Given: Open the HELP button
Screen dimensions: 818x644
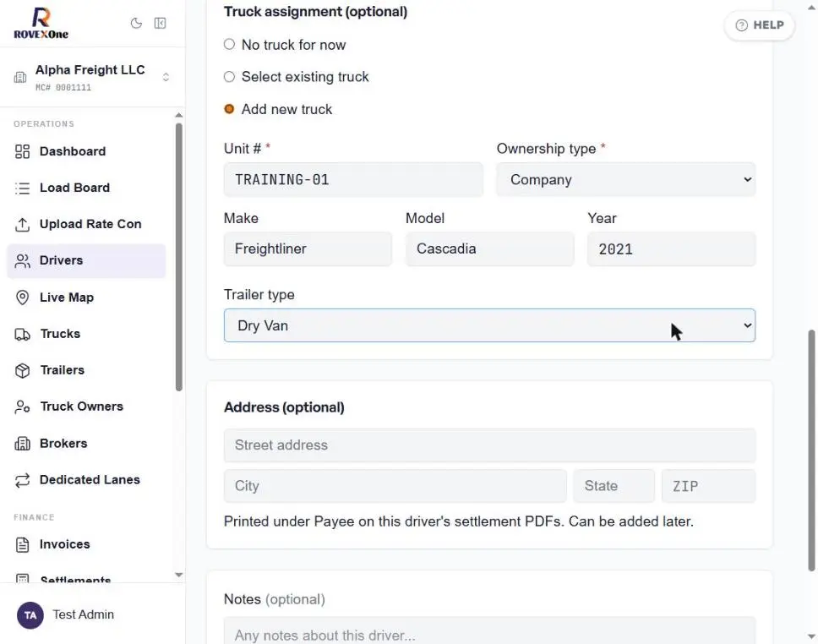Looking at the screenshot, I should (x=760, y=25).
